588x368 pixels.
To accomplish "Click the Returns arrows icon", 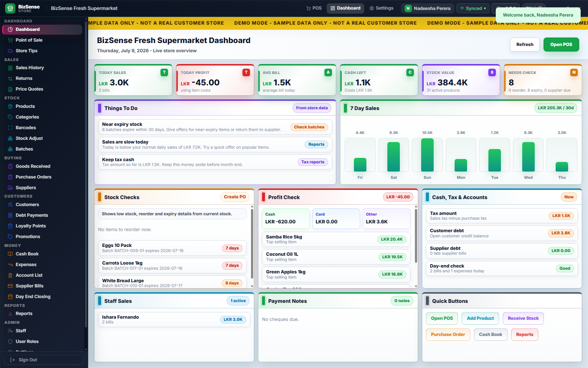I will tap(10, 78).
